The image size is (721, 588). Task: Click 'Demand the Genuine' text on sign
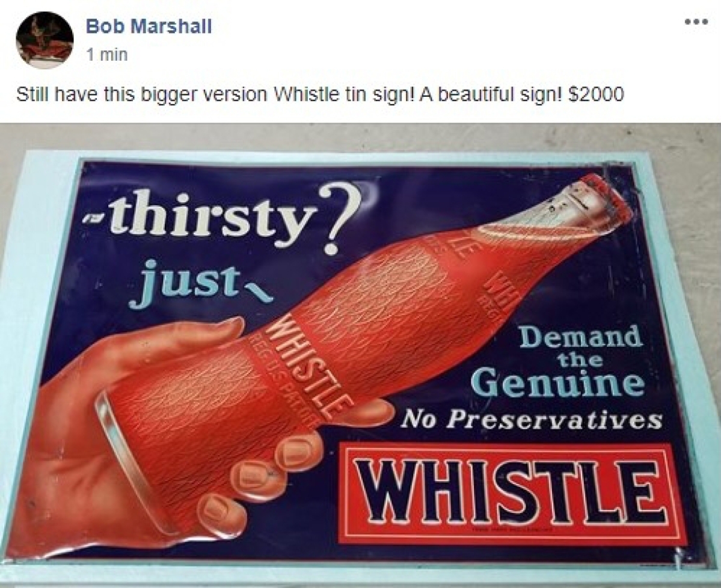pyautogui.click(x=581, y=360)
